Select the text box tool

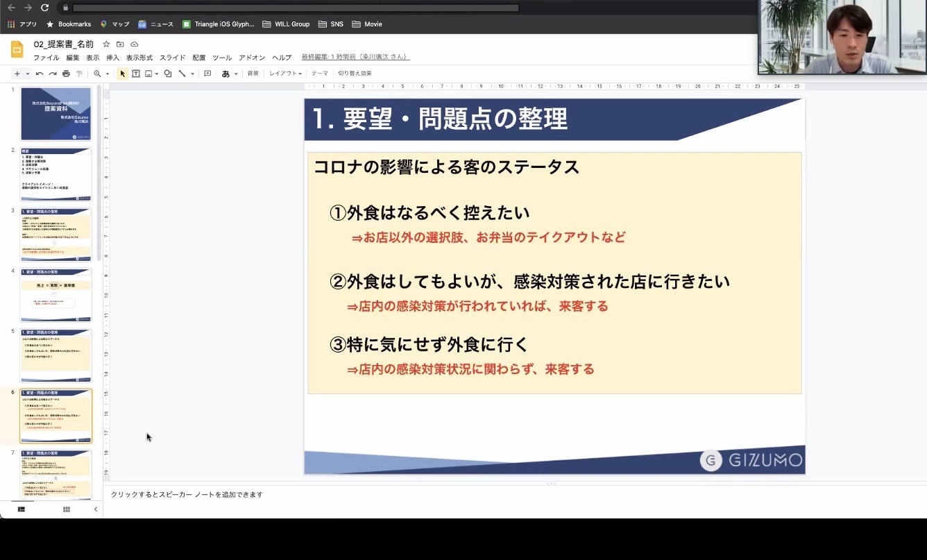136,74
